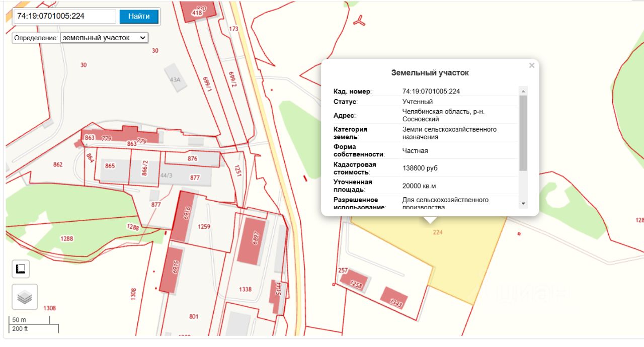Click the status value Учтенный
This screenshot has height=347, width=644.
pyautogui.click(x=418, y=102)
